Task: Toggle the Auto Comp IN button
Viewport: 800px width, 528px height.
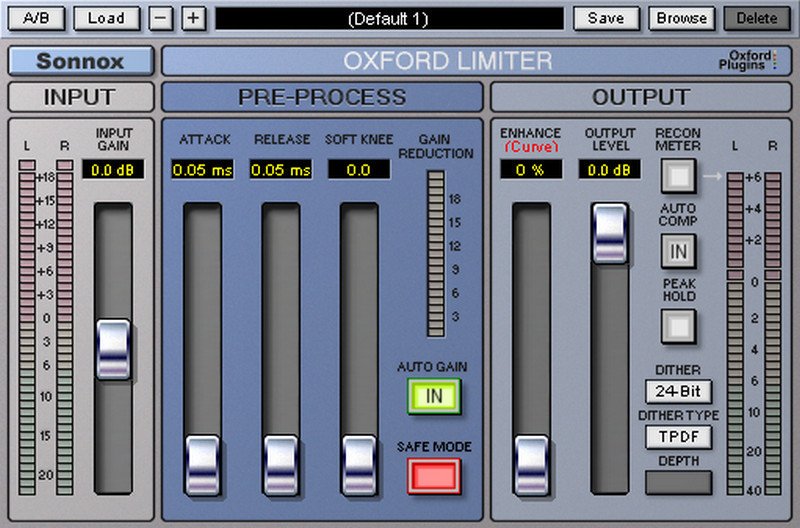Action: coord(678,251)
